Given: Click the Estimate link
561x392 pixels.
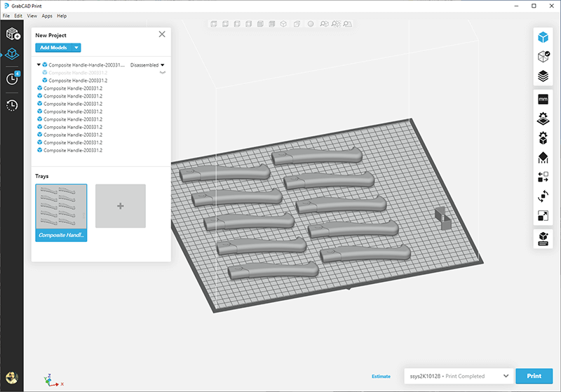Looking at the screenshot, I should tap(381, 377).
